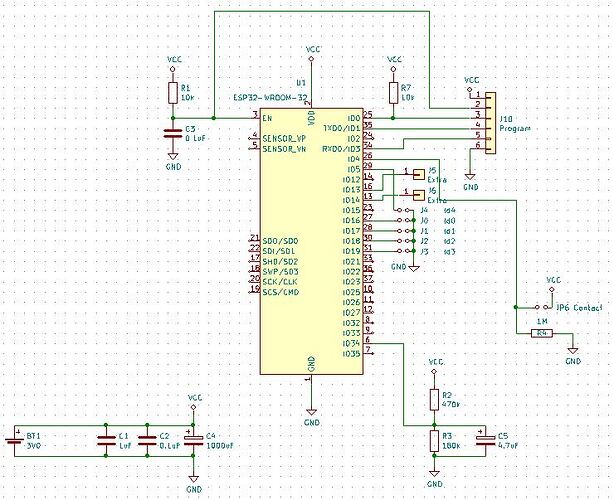Click the VCC power symbol above R7
Image resolution: width=613 pixels, height=500 pixels.
tap(393, 69)
